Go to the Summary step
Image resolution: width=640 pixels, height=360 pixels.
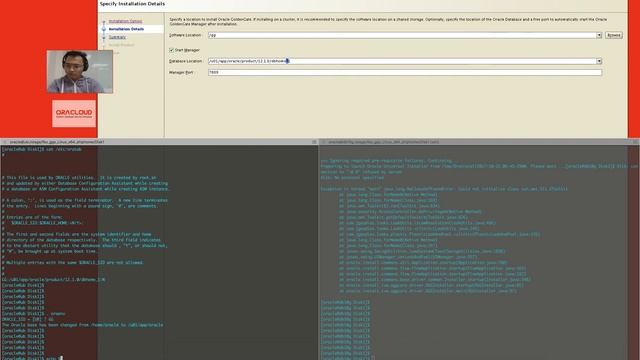click(x=117, y=37)
